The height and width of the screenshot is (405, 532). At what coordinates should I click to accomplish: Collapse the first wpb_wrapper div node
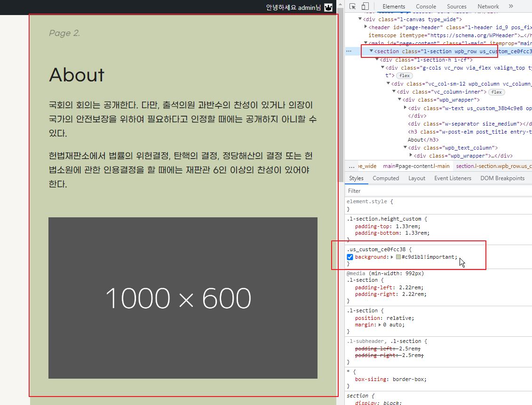pyautogui.click(x=400, y=99)
